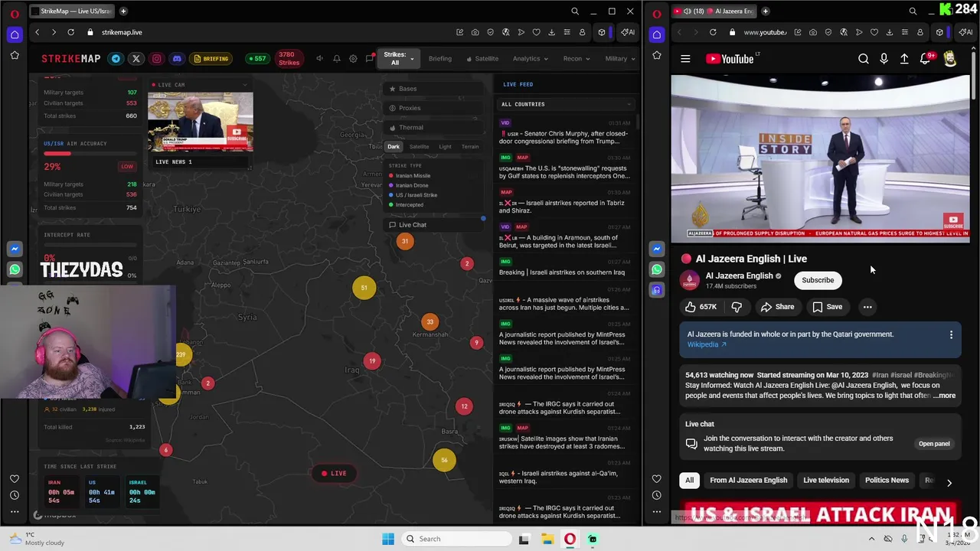The width and height of the screenshot is (980, 551).
Task: Open StrikeMap X (Twitter) icon
Action: 136,59
